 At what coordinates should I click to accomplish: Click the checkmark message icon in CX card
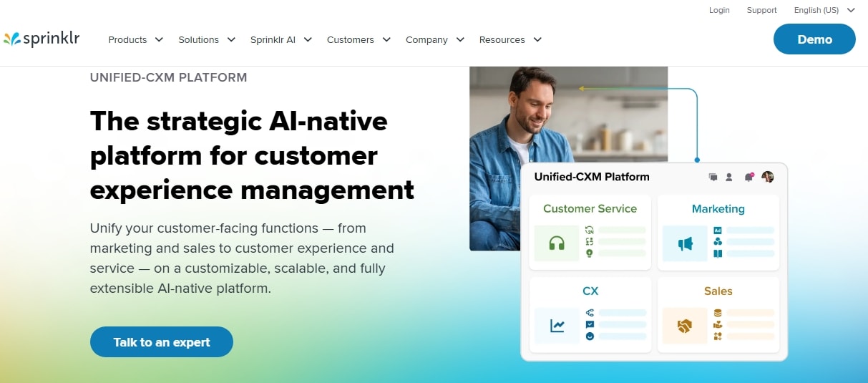tap(590, 324)
